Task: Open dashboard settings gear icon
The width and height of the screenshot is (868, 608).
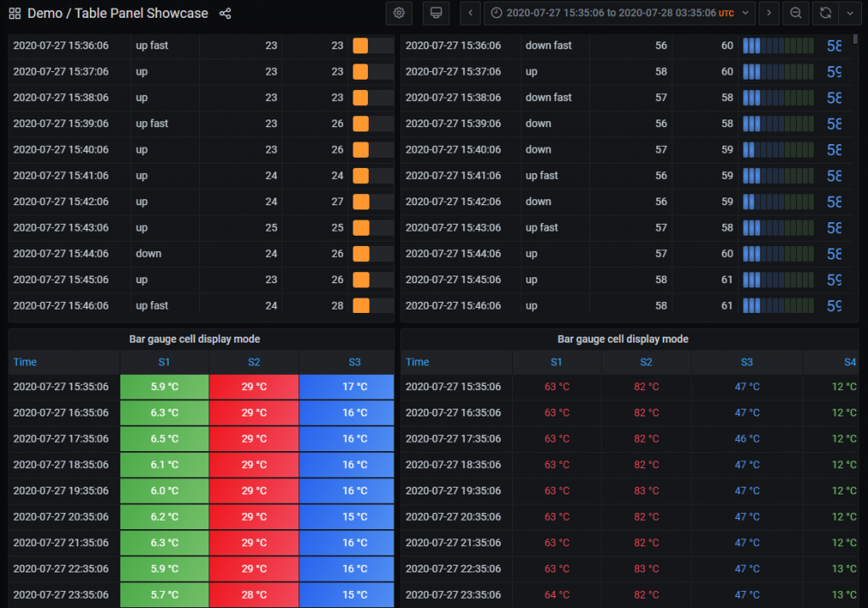Action: [x=400, y=14]
